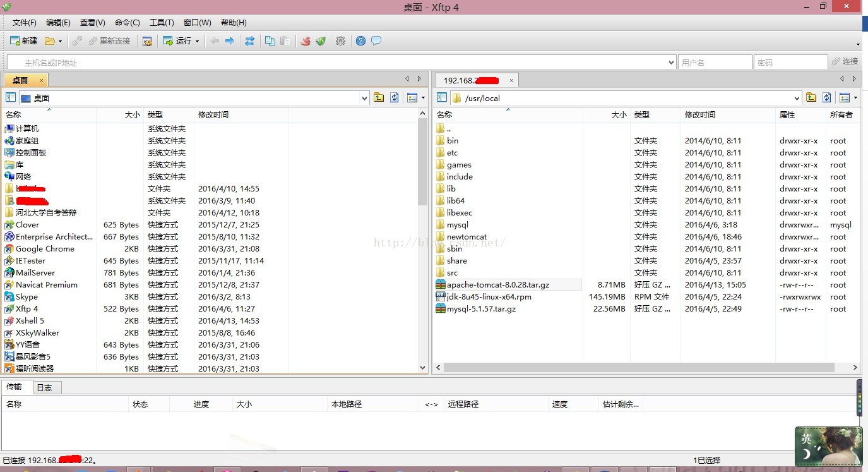Open the 查看(V) menu
This screenshot has height=472, width=868.
tap(93, 23)
